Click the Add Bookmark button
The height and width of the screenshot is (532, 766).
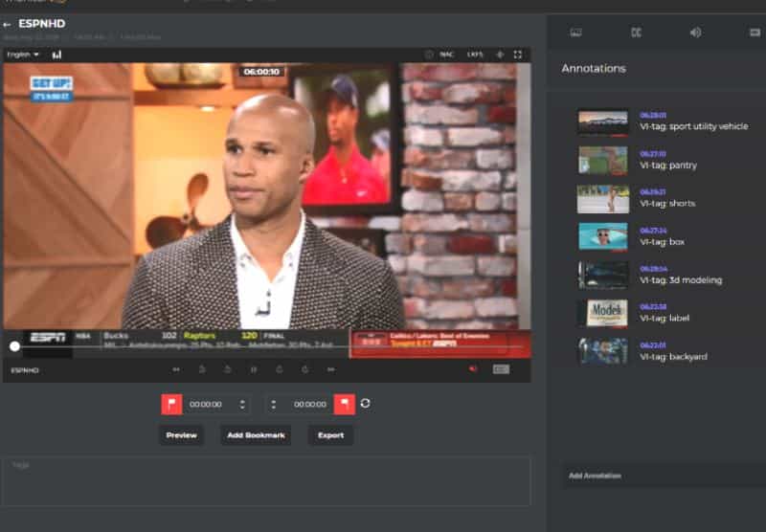[x=256, y=435]
